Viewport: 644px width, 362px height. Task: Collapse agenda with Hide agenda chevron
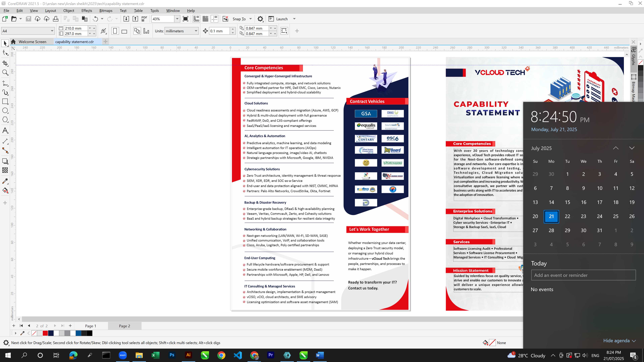coord(634,341)
